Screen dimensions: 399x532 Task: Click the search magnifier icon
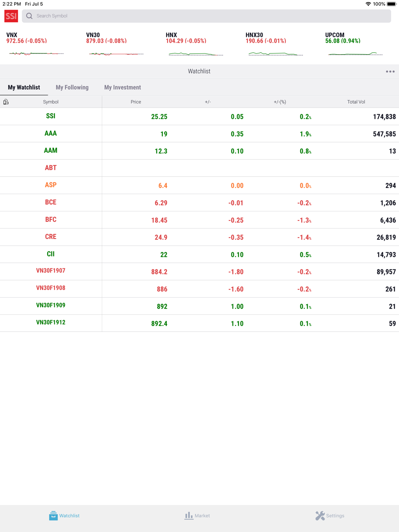click(29, 16)
